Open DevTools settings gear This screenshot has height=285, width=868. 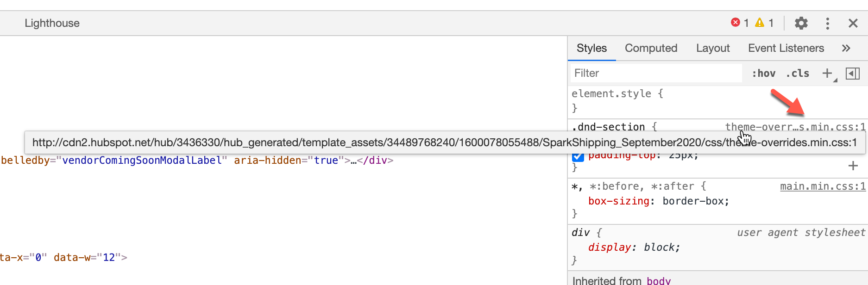click(x=801, y=23)
